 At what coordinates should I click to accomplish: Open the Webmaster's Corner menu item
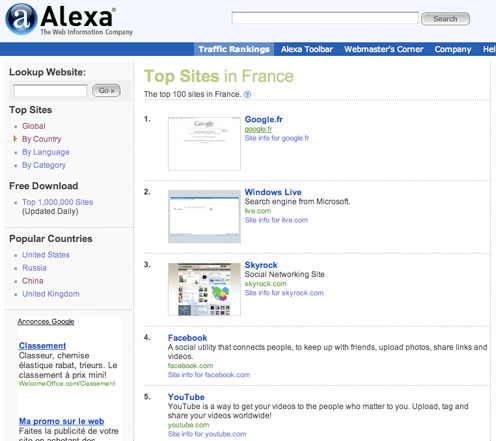(x=384, y=49)
